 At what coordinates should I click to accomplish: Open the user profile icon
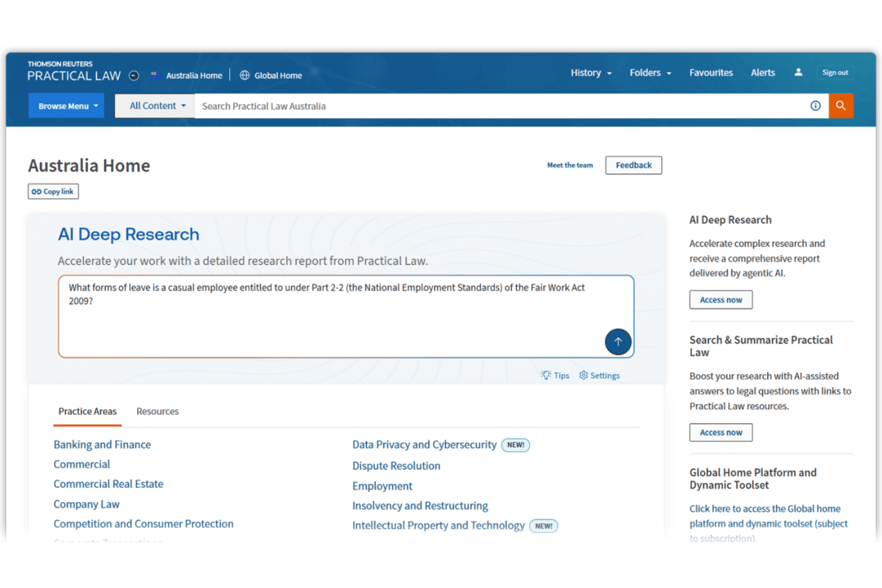point(798,72)
